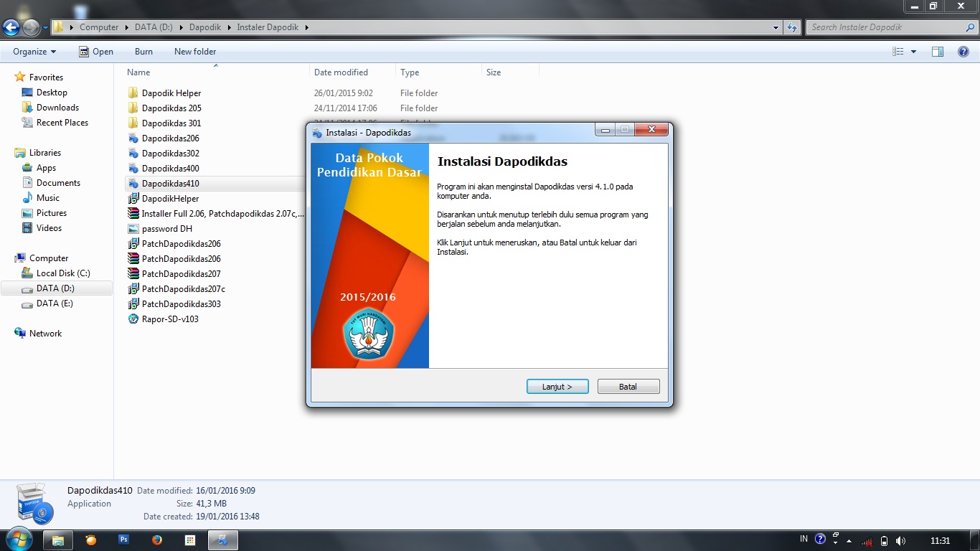
Task: Select the password DH file icon
Action: click(133, 229)
